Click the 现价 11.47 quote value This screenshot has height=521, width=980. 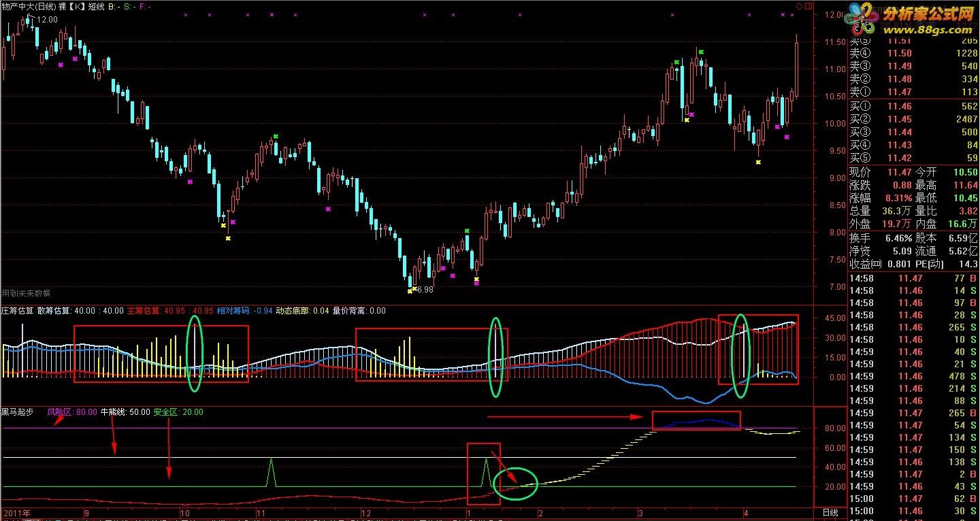(900, 173)
